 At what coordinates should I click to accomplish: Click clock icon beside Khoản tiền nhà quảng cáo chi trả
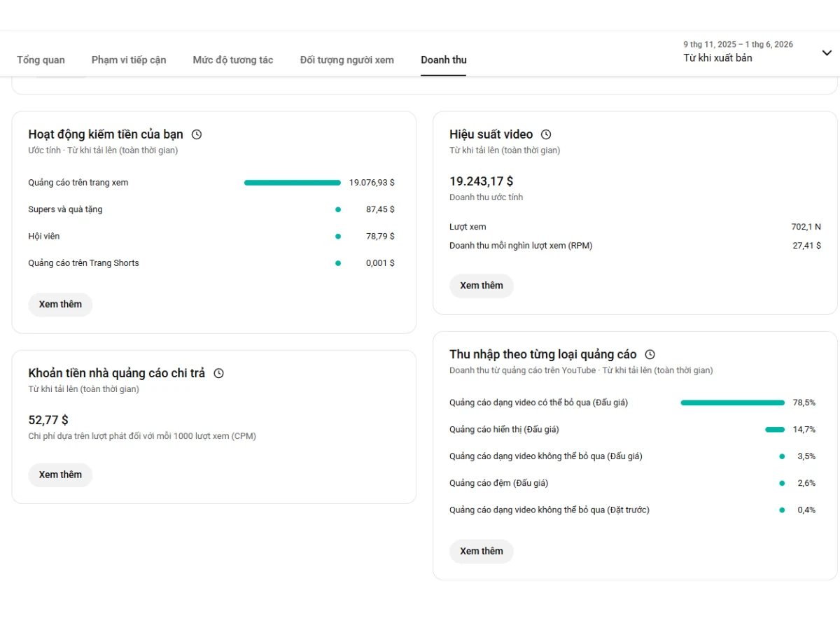click(218, 373)
